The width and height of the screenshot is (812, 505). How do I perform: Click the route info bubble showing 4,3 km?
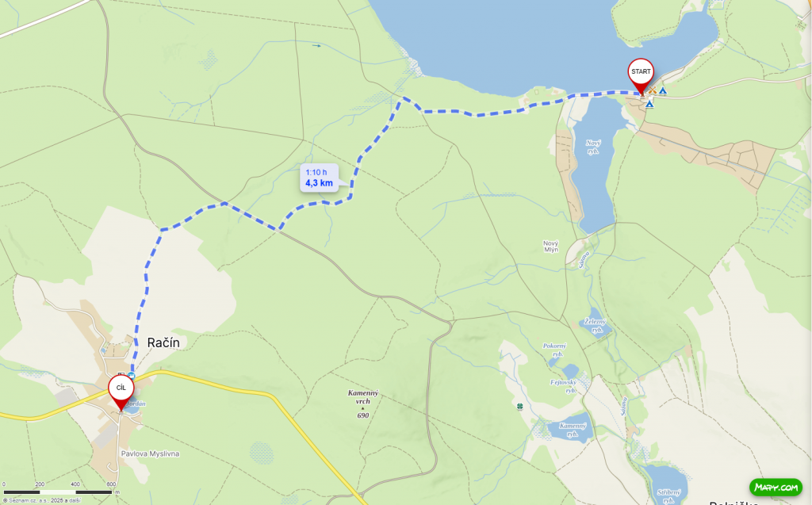[319, 178]
